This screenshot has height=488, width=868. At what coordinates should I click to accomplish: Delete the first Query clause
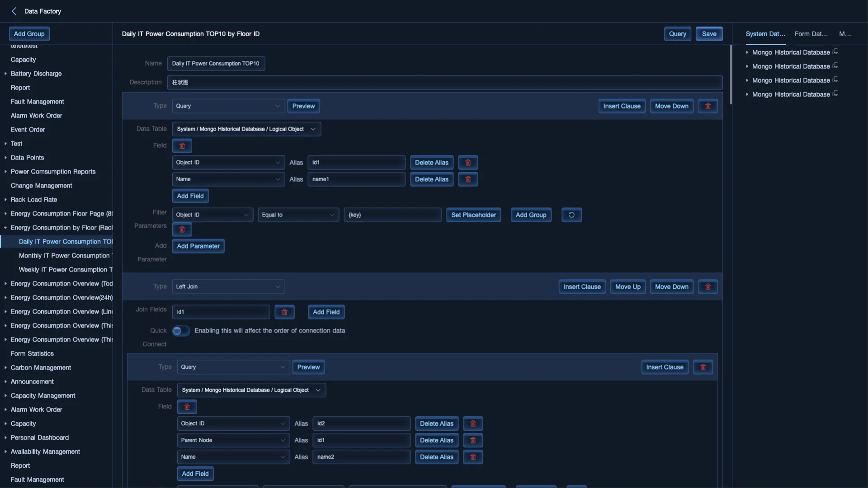[708, 106]
